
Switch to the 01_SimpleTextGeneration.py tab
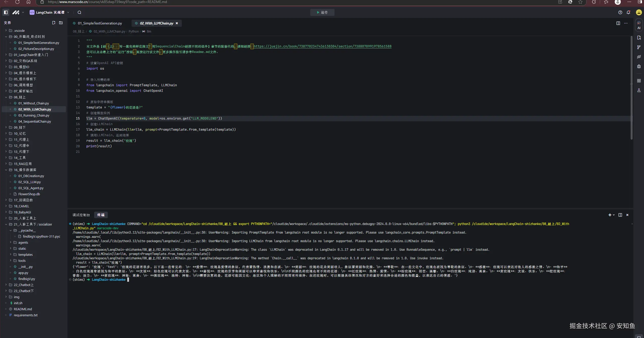point(100,23)
